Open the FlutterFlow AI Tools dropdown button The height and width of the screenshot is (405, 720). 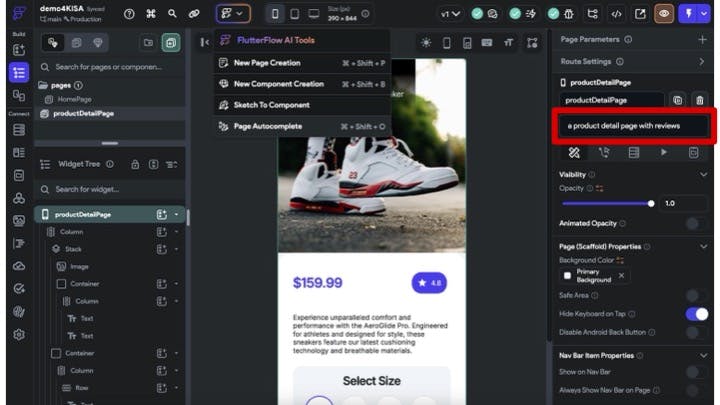point(233,14)
